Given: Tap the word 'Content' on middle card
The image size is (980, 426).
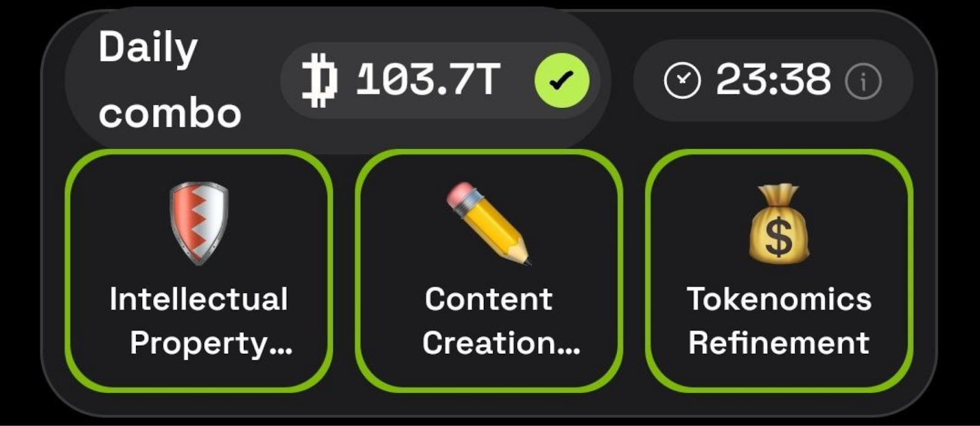Looking at the screenshot, I should (489, 299).
